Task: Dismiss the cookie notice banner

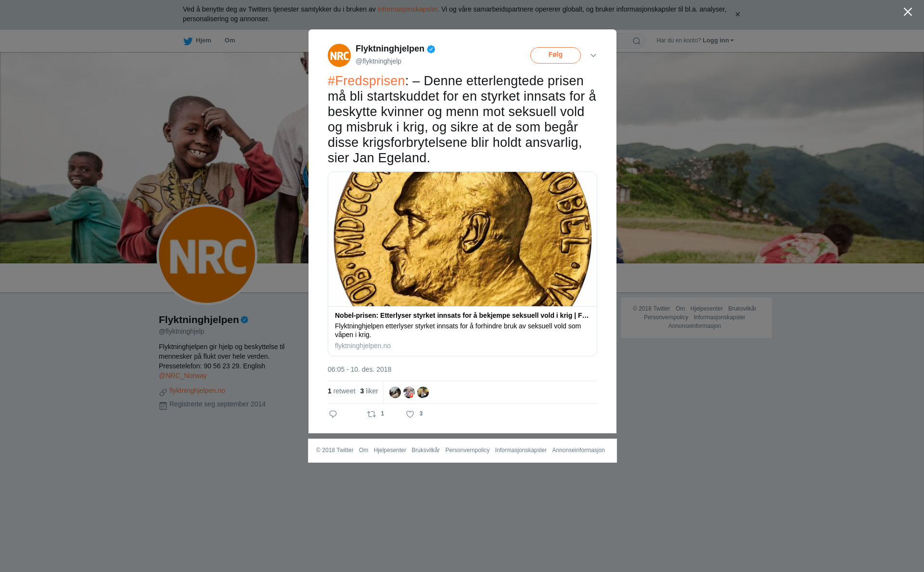Action: tap(737, 14)
